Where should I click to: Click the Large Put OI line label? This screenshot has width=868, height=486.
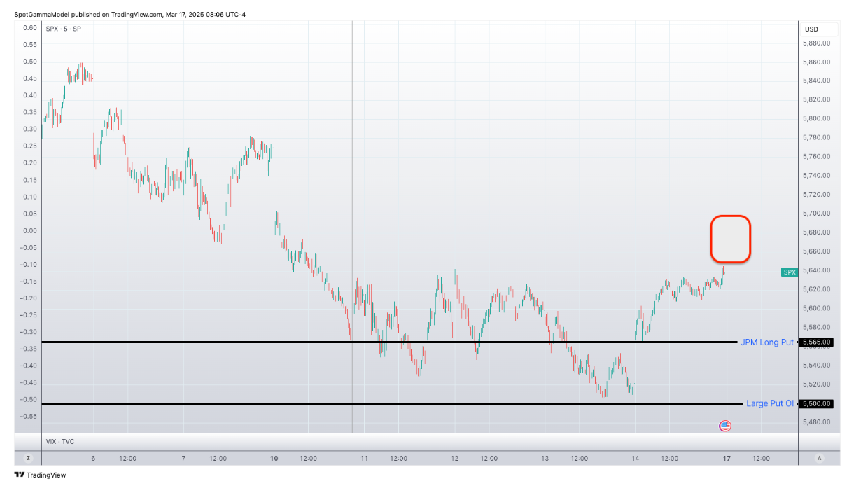tap(770, 403)
